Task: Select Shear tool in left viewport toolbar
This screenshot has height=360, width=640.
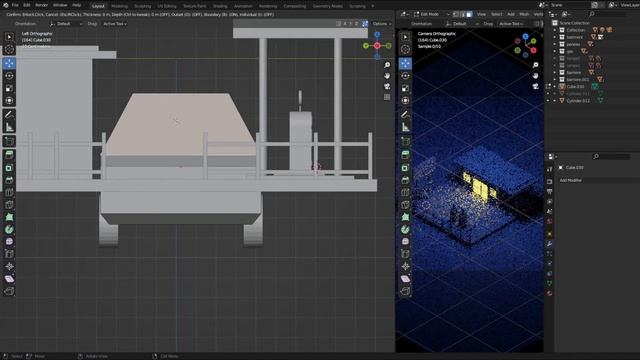Action: [x=9, y=279]
